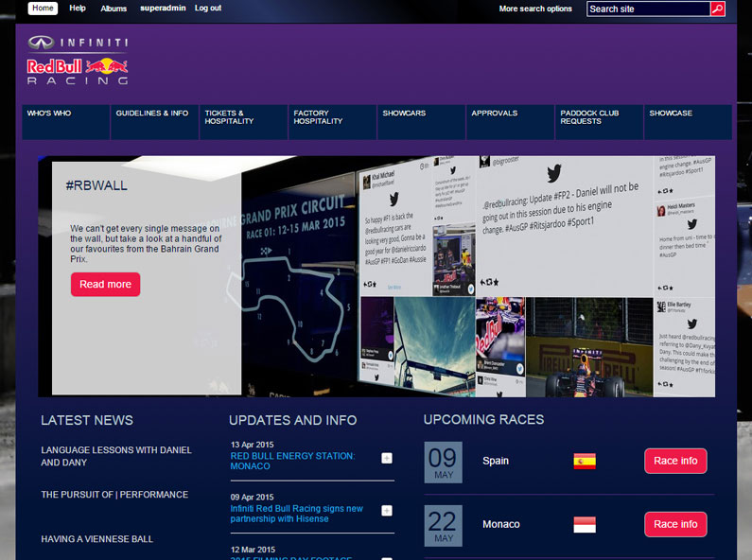Click the search magnifier icon
Viewport: 752px width, 560px height.
(x=717, y=9)
